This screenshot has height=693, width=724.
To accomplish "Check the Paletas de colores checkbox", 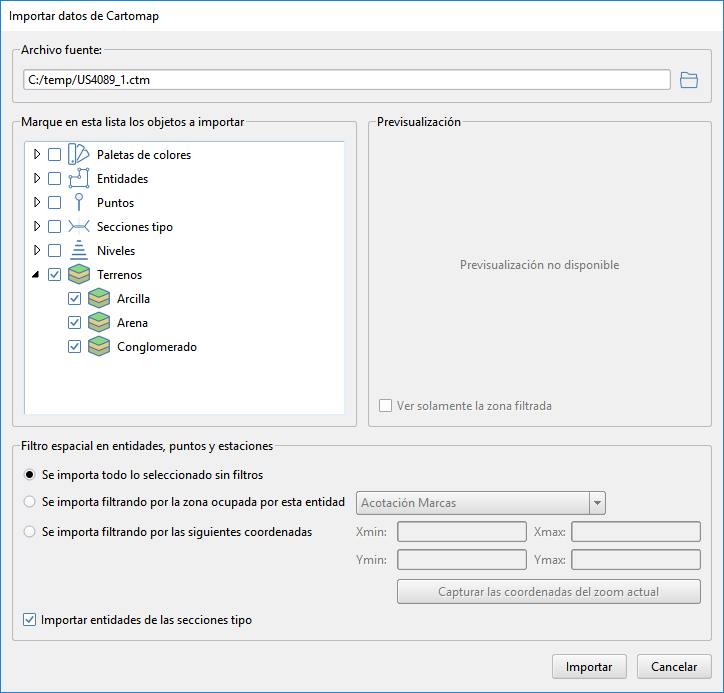I will click(54, 154).
